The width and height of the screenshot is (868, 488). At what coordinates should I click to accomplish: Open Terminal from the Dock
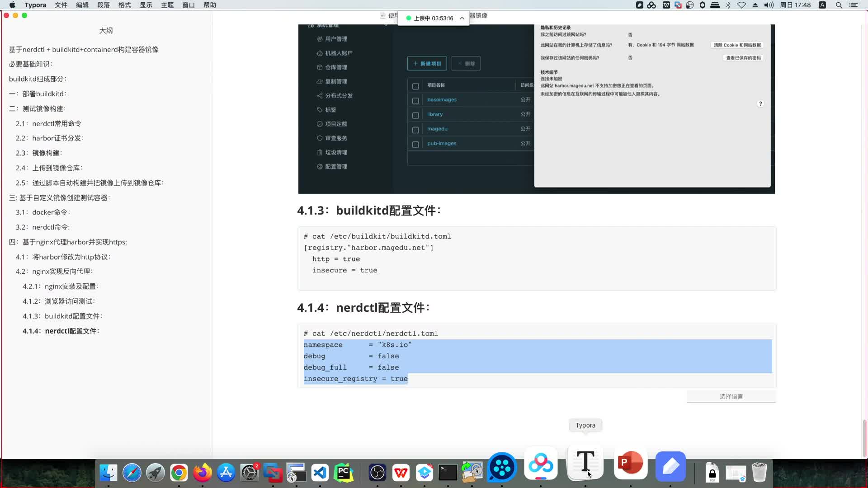(x=448, y=472)
